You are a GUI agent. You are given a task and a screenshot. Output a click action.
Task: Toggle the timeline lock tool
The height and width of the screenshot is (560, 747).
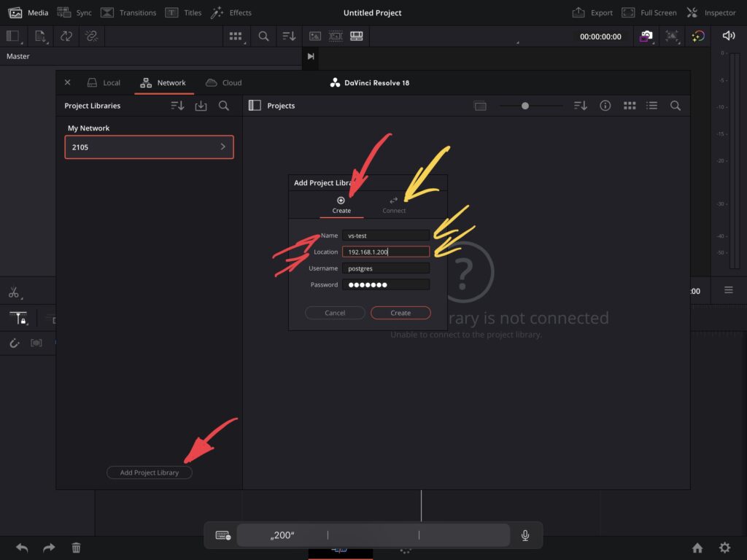click(x=18, y=318)
